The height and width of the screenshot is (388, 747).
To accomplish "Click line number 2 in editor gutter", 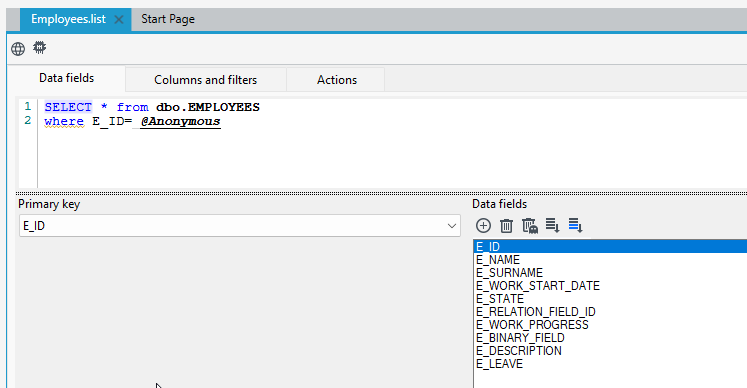I will 28,121.
